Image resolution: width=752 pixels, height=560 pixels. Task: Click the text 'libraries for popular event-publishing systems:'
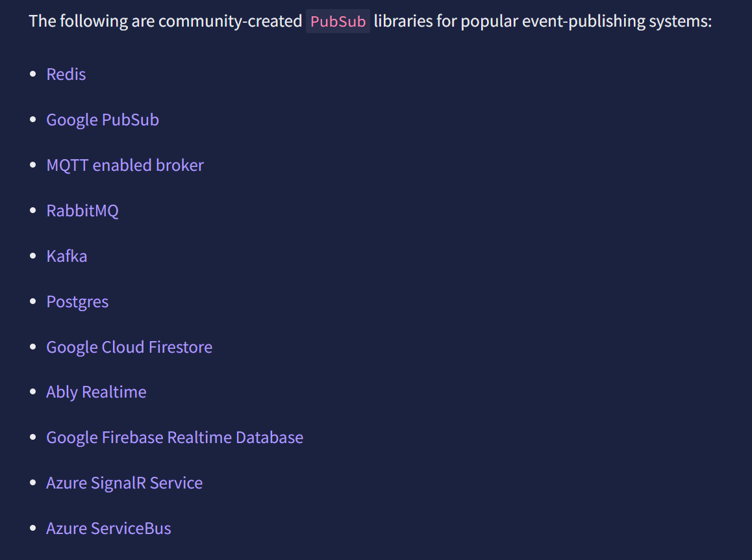click(x=543, y=21)
